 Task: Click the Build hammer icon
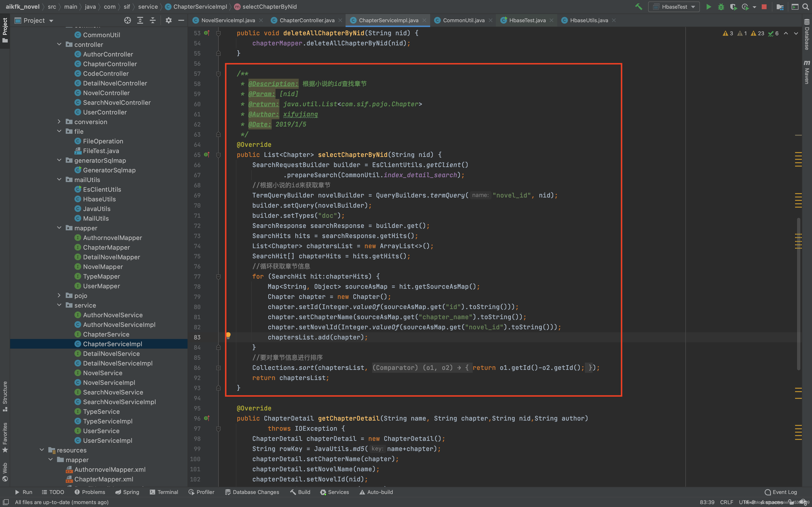tap(638, 7)
